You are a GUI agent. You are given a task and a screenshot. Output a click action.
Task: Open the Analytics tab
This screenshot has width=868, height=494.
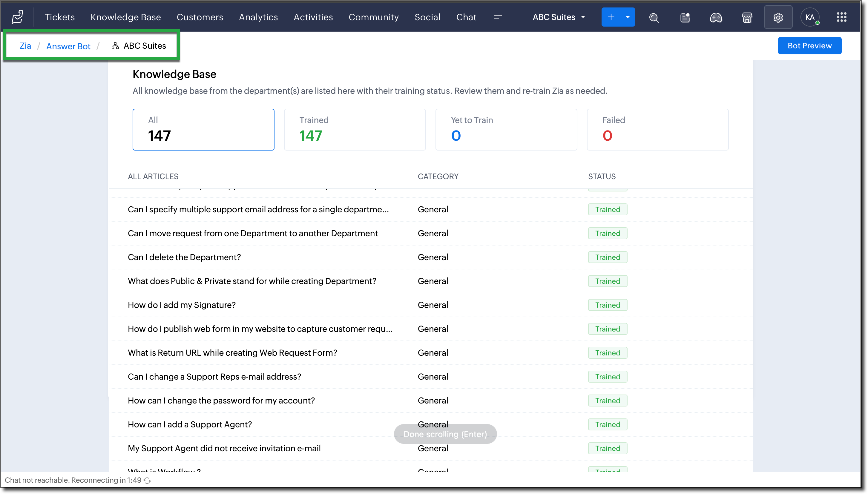(x=258, y=17)
